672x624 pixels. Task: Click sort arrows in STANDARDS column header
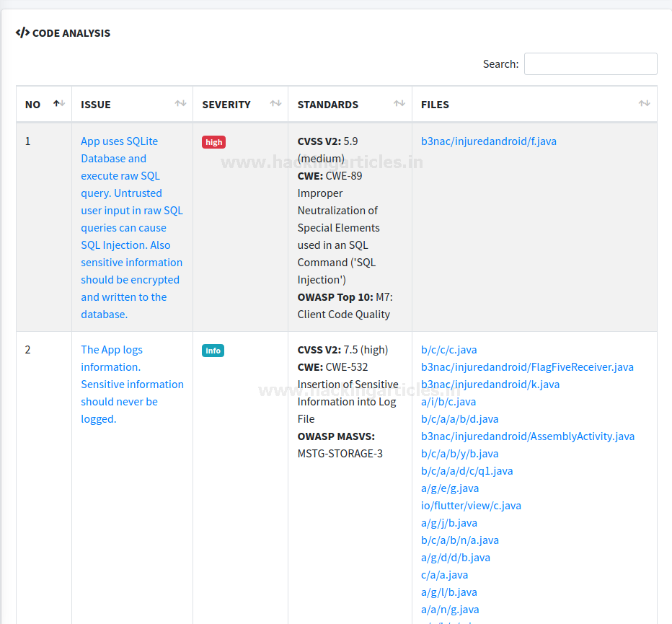coord(399,104)
